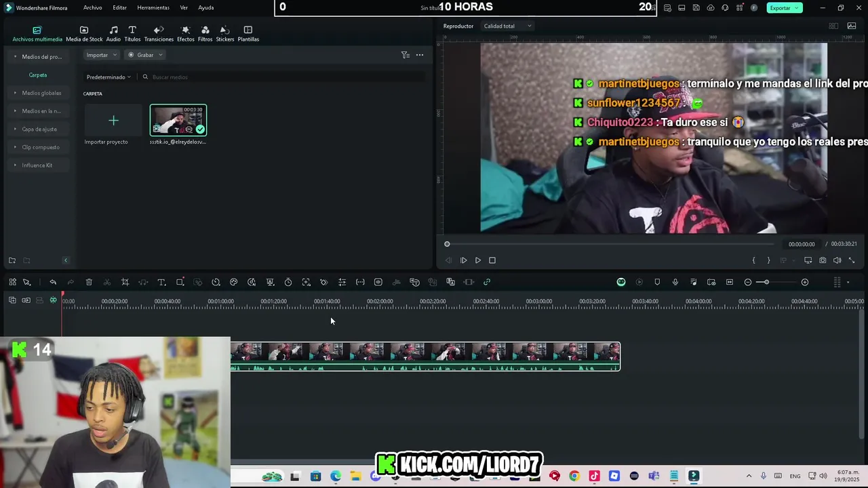This screenshot has width=868, height=488.
Task: Select the video clip on timeline
Action: point(425,357)
